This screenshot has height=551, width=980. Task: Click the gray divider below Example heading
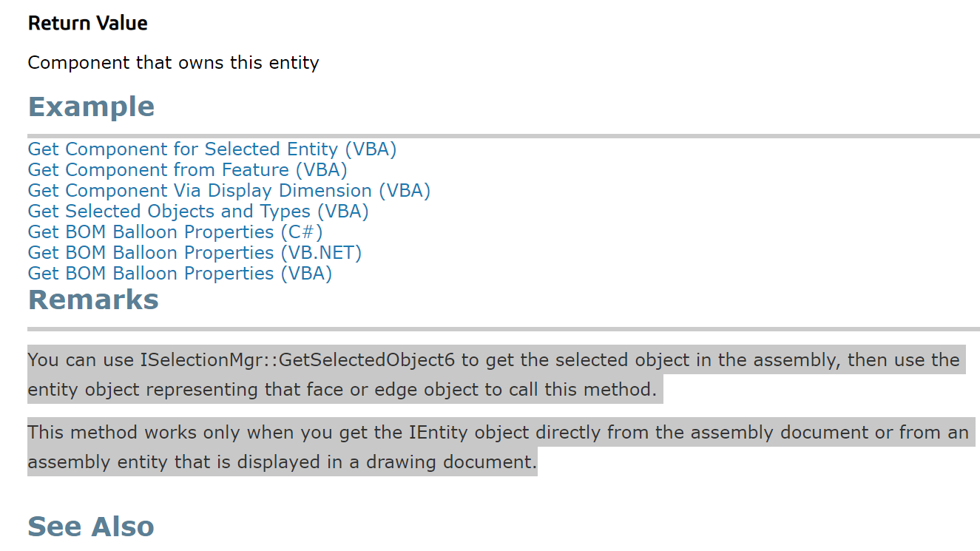point(504,136)
